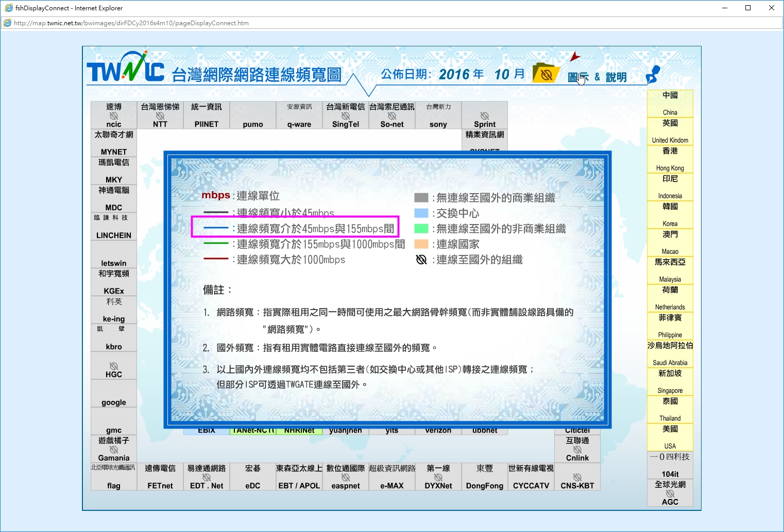The image size is (784, 532).
Task: Choose the United Kindom country cell
Action: [x=670, y=131]
